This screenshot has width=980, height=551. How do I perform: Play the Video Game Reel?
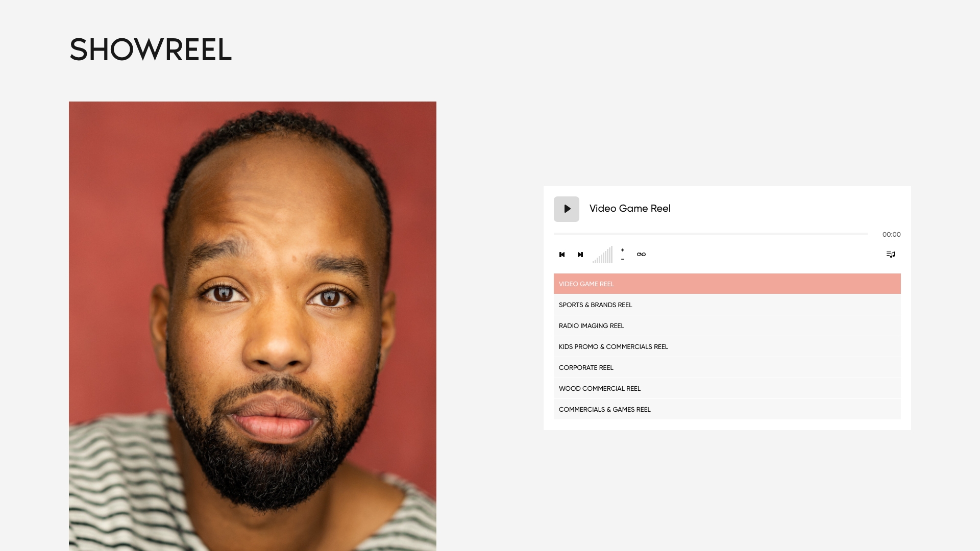(x=567, y=209)
